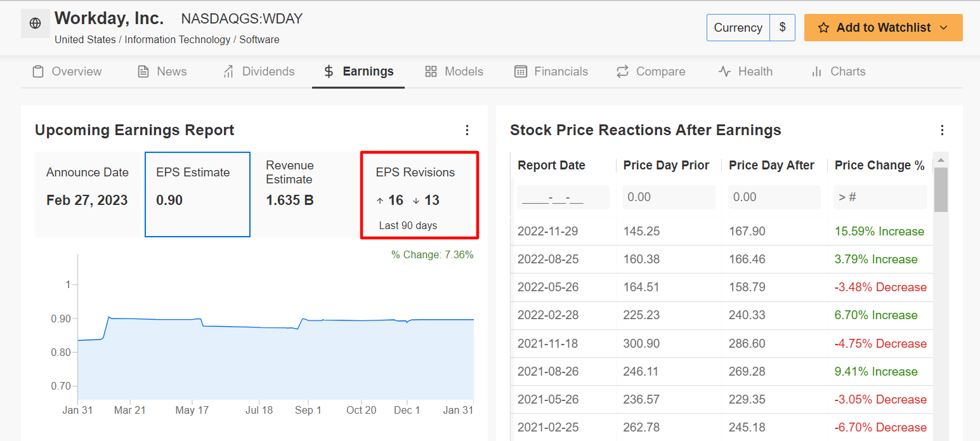Click the 15.59% Increase cell
980x441 pixels.
879,232
